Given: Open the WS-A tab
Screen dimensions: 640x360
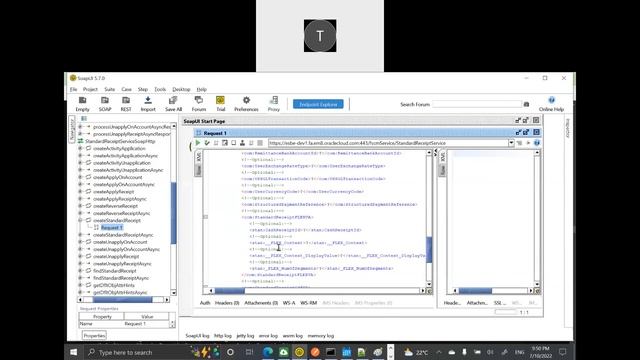Looking at the screenshot, I should coord(289,303).
